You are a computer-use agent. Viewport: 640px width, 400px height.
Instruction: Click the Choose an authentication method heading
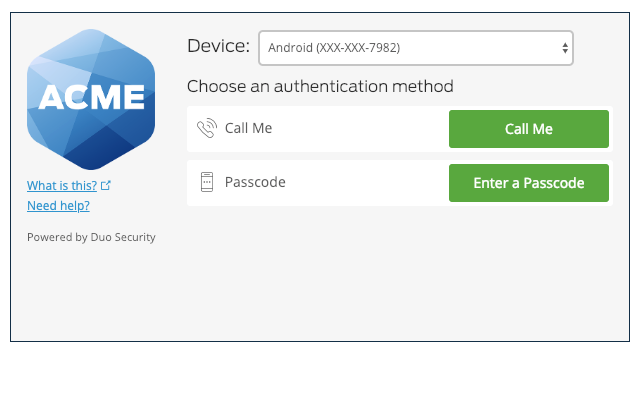coord(320,87)
